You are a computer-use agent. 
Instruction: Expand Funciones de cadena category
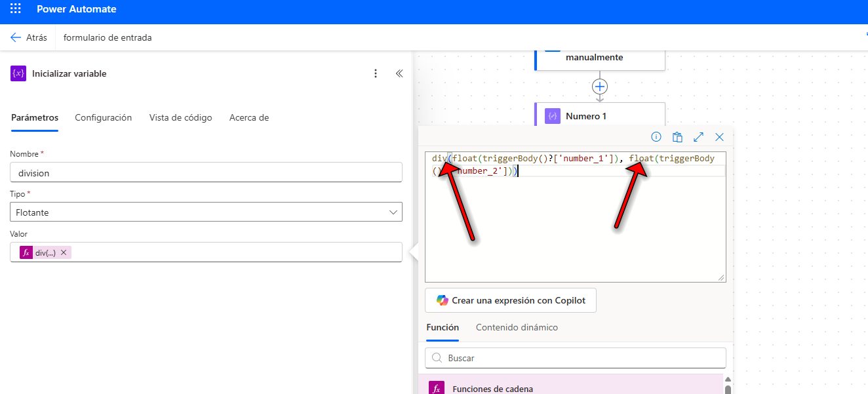[571, 384]
